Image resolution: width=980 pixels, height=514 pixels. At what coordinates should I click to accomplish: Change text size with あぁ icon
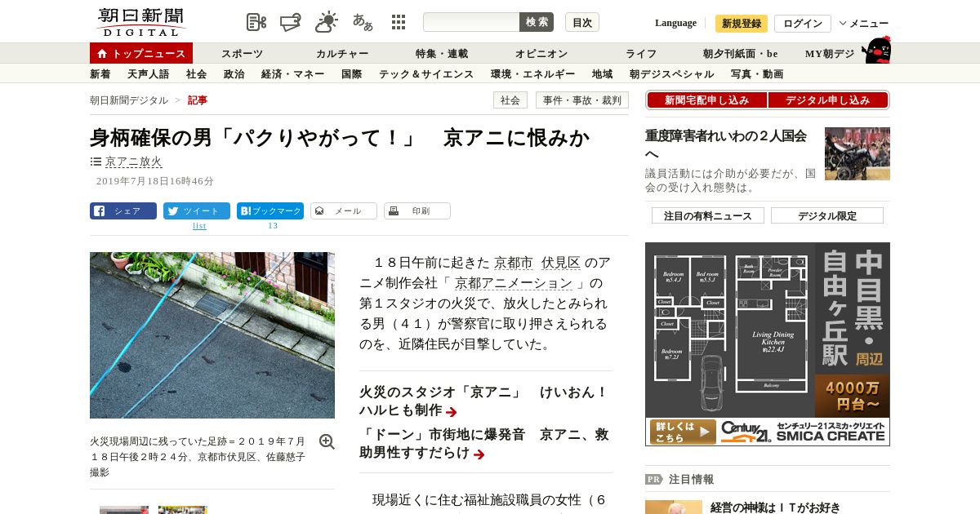(363, 22)
